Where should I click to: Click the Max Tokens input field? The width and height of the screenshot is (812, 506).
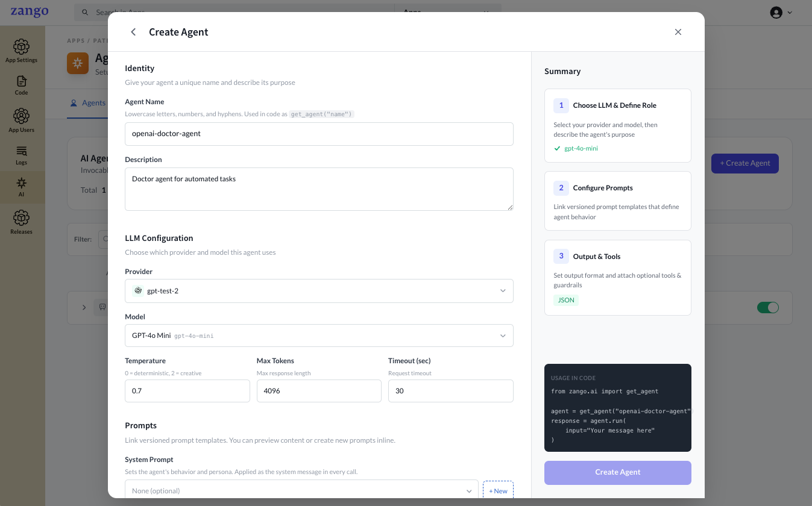pos(319,391)
